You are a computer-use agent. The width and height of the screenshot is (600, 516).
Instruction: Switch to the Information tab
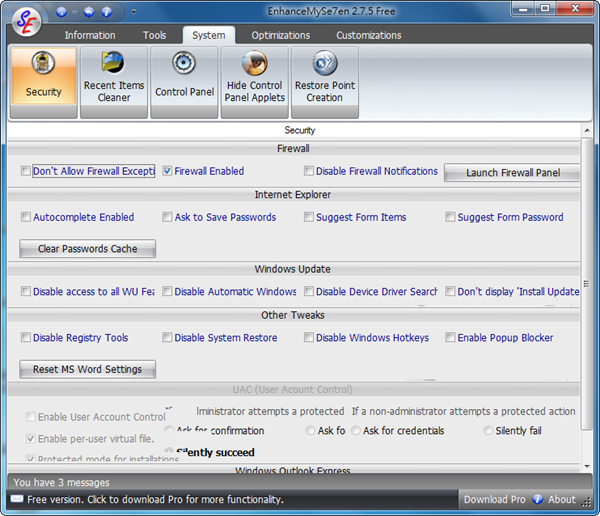tap(90, 35)
